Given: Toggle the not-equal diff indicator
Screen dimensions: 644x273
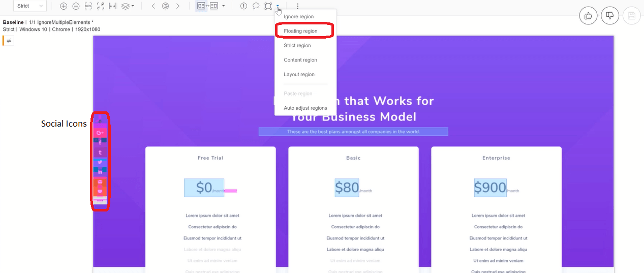Looking at the screenshot, I should click(x=9, y=41).
